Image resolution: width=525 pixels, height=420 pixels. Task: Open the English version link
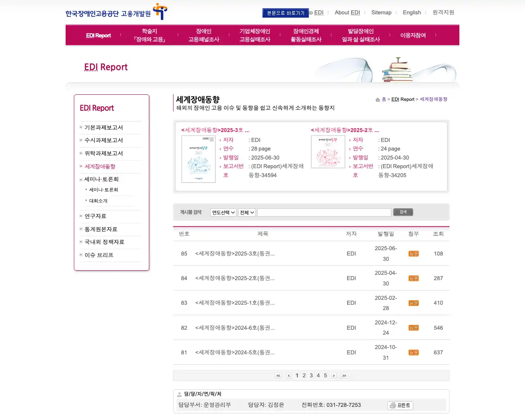412,12
